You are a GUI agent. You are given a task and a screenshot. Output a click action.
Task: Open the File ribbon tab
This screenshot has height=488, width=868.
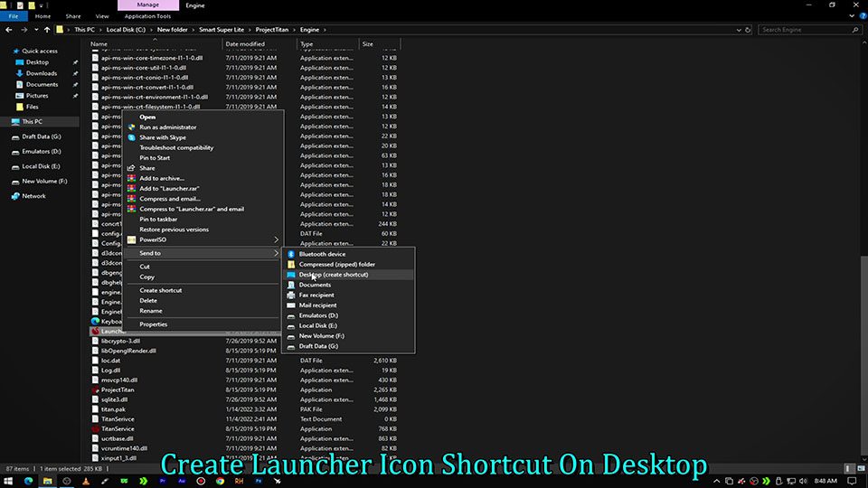coord(14,16)
